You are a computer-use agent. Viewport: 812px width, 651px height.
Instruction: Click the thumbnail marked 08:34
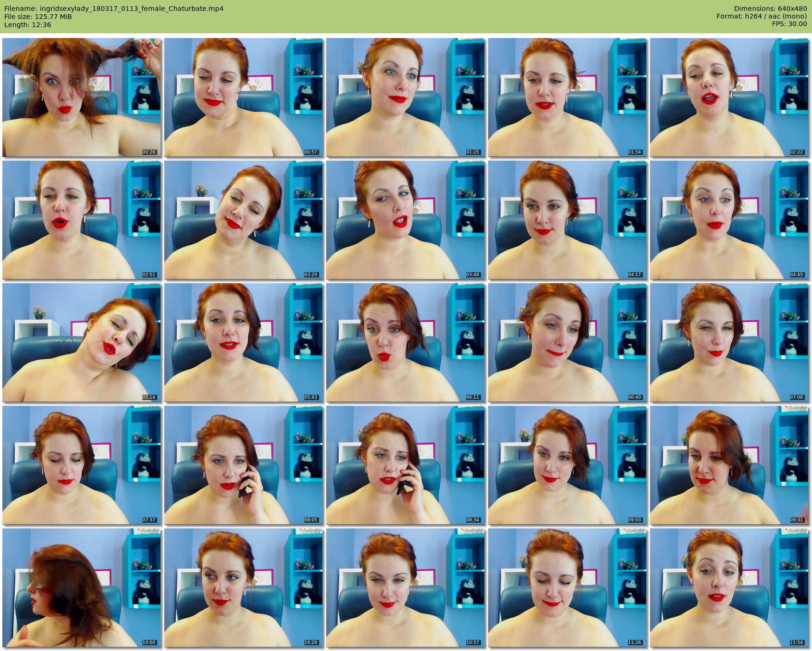(406, 465)
